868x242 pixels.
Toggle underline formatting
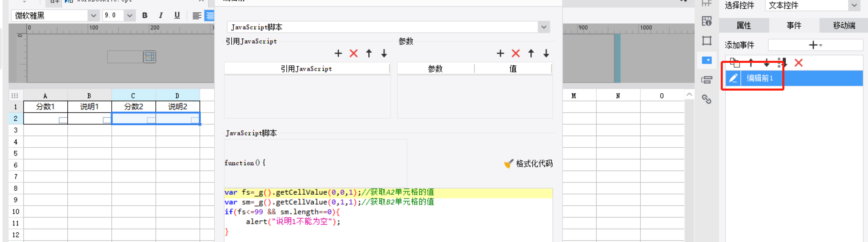click(177, 16)
